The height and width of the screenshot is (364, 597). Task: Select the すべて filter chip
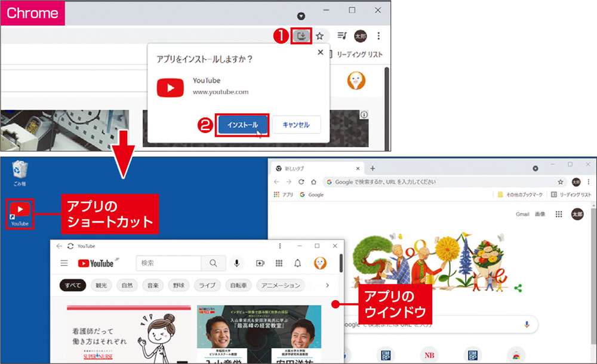pyautogui.click(x=73, y=285)
